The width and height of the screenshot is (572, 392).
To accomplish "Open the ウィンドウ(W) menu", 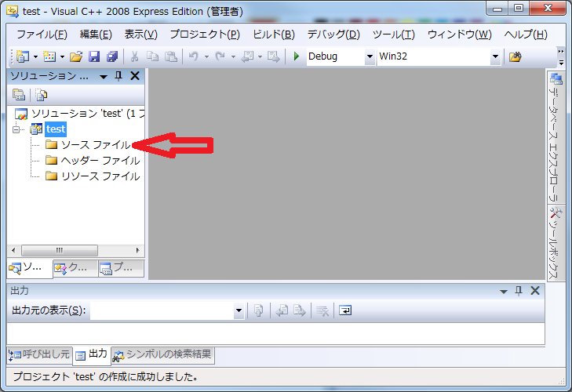I will [460, 34].
